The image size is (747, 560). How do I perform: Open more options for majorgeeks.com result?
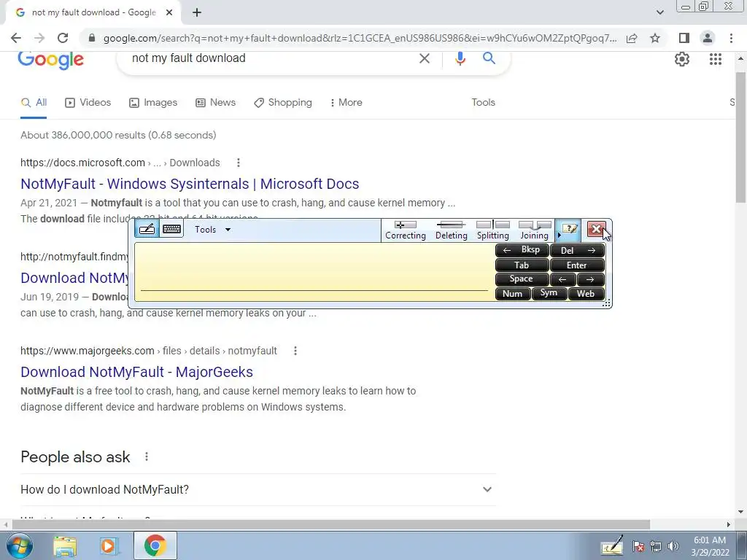[x=295, y=351]
